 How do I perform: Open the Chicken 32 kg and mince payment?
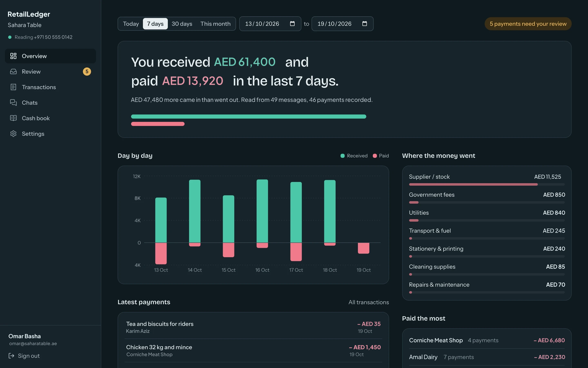(253, 350)
